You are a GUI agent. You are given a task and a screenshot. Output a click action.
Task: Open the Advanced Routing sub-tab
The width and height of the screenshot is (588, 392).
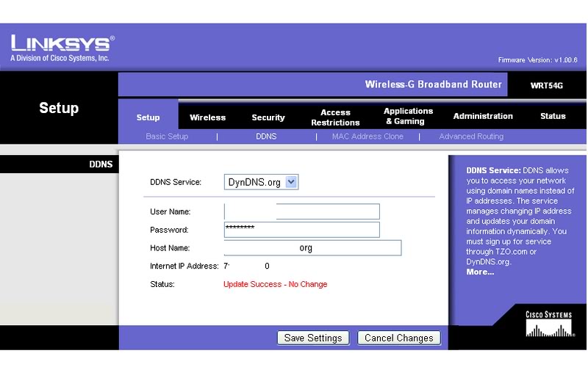pyautogui.click(x=471, y=137)
